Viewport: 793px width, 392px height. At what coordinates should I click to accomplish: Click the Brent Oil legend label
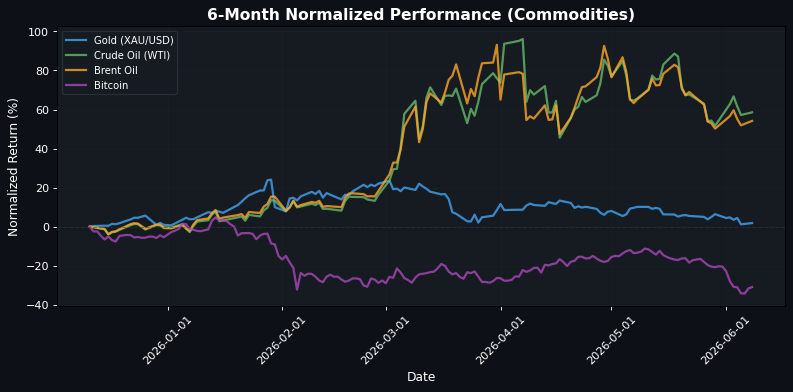116,70
